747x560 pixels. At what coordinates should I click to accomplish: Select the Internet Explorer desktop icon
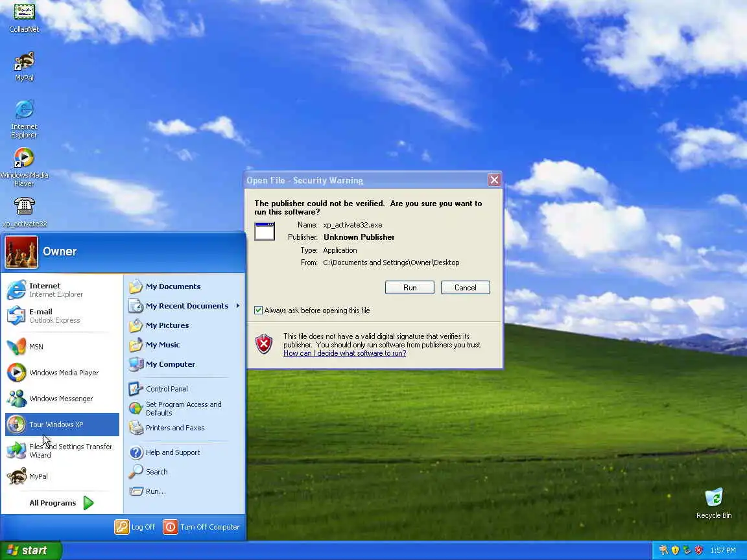(x=24, y=119)
